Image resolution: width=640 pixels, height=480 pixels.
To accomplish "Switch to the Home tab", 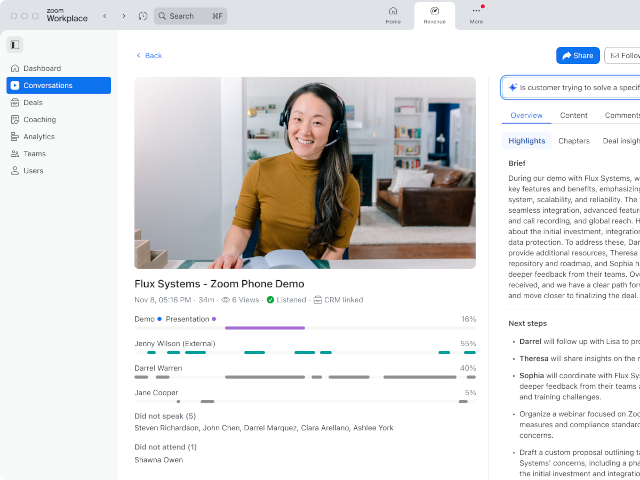I will [x=393, y=16].
